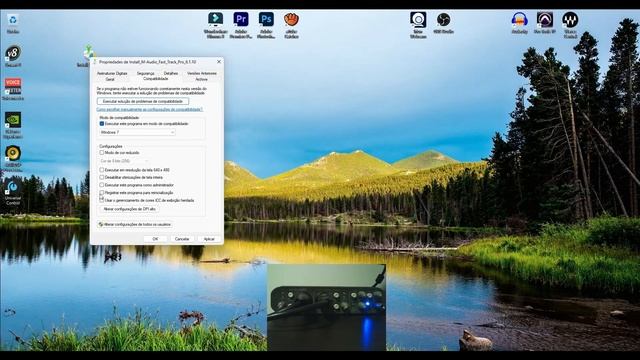Check 'Registrar este programa para reinicialização'

(x=102, y=193)
